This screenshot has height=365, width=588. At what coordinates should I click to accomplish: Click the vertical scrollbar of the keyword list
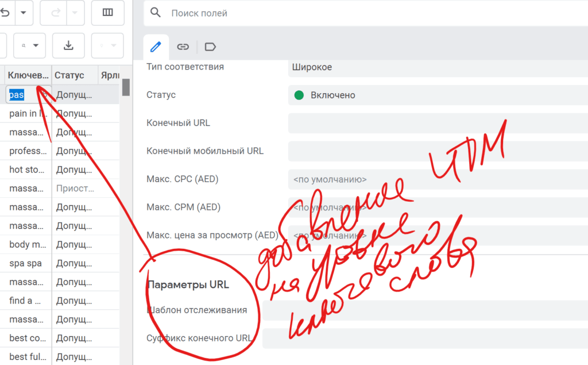coord(126,87)
